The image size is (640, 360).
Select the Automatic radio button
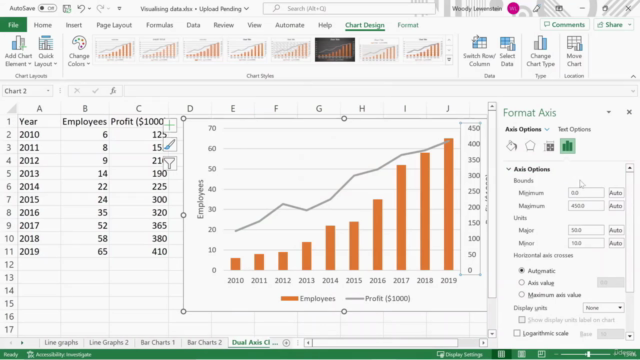point(522,271)
